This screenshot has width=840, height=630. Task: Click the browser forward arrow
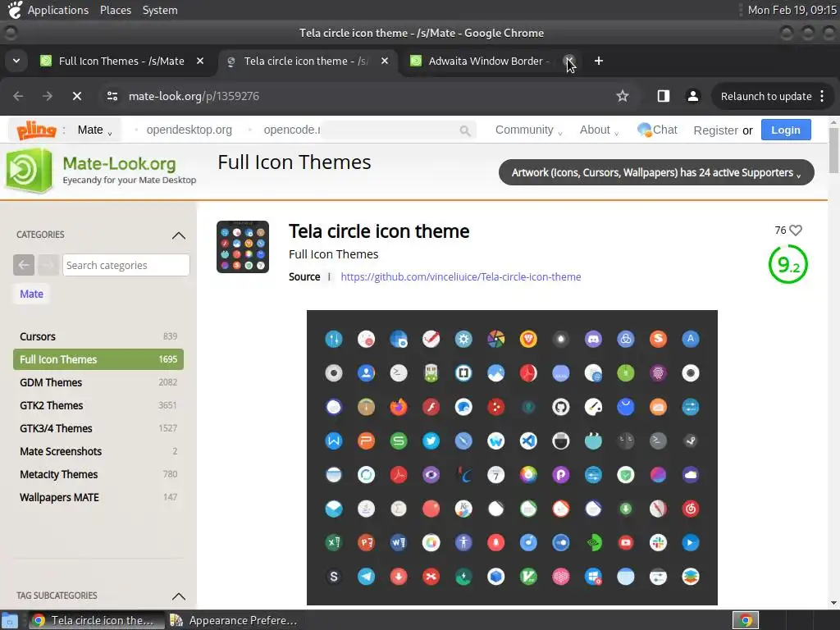click(x=48, y=96)
